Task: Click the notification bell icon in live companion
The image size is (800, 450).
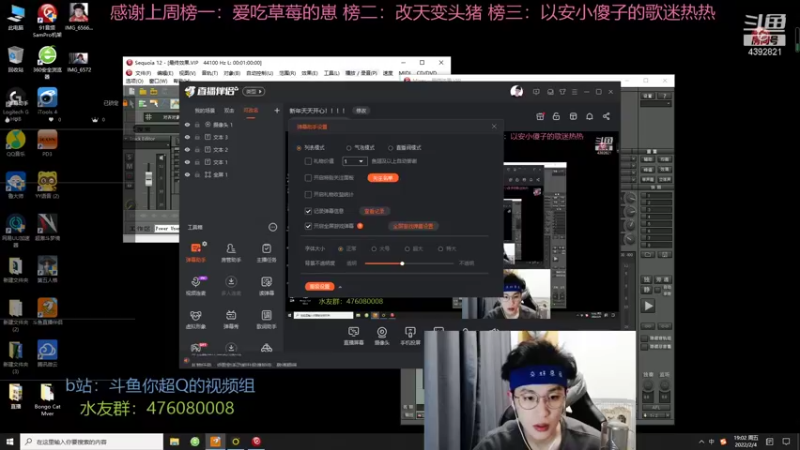Action: (x=589, y=116)
